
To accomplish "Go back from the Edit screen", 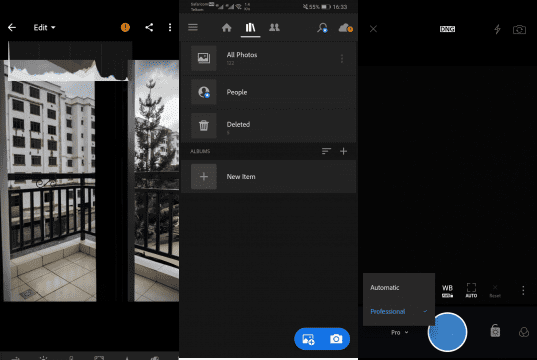I will [x=12, y=27].
